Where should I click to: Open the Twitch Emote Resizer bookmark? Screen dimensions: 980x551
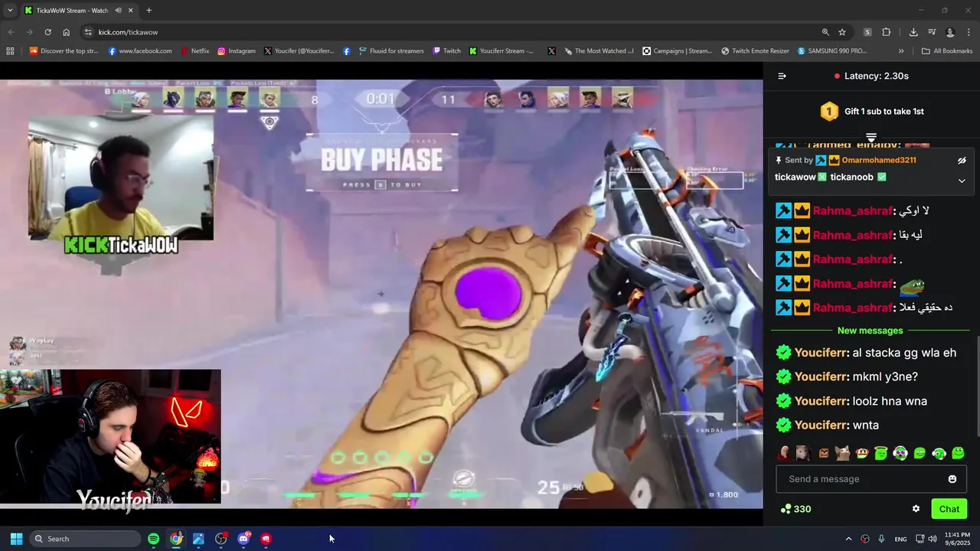pos(755,51)
